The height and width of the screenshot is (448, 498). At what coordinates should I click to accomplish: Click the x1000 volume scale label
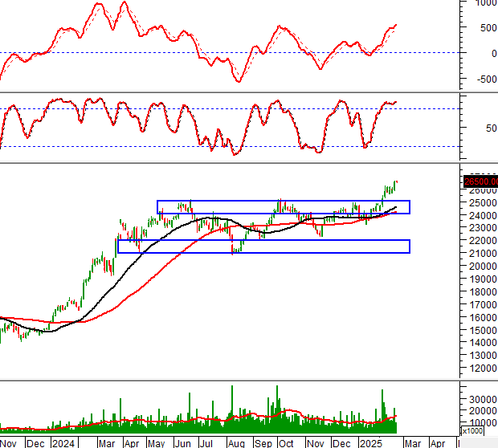coord(472,431)
